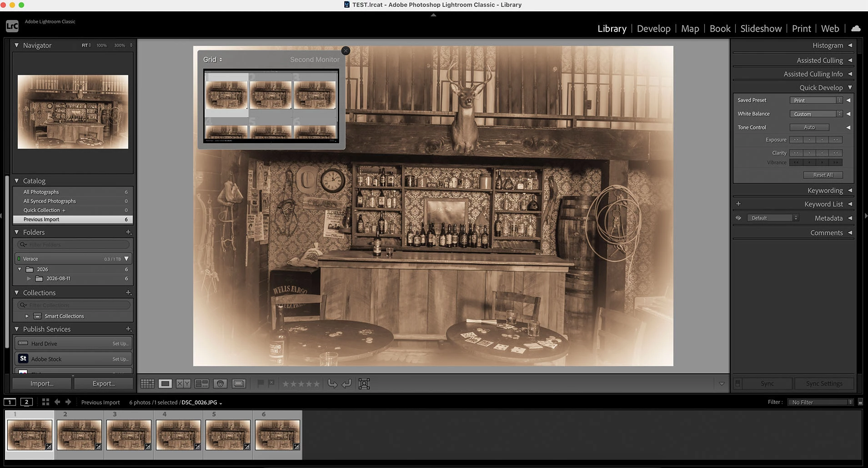Image resolution: width=868 pixels, height=468 pixels.
Task: Switch to the Print module
Action: pos(801,29)
